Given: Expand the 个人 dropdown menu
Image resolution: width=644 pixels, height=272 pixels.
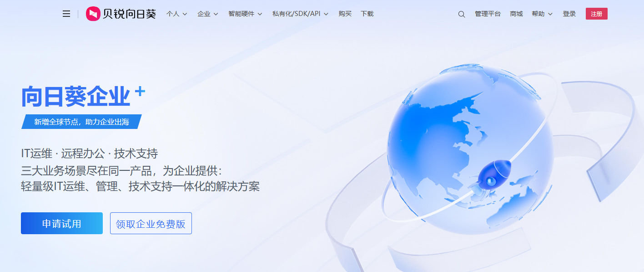Looking at the screenshot, I should [177, 14].
